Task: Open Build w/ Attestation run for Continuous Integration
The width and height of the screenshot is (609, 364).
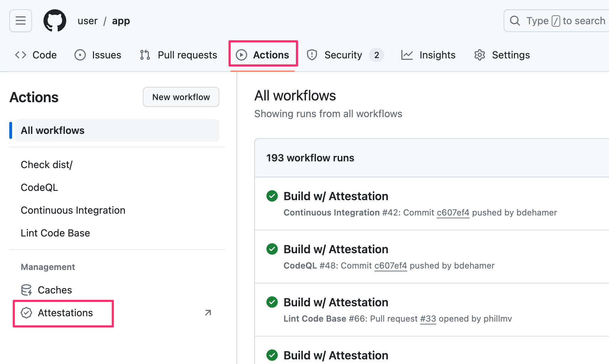Action: pos(336,196)
